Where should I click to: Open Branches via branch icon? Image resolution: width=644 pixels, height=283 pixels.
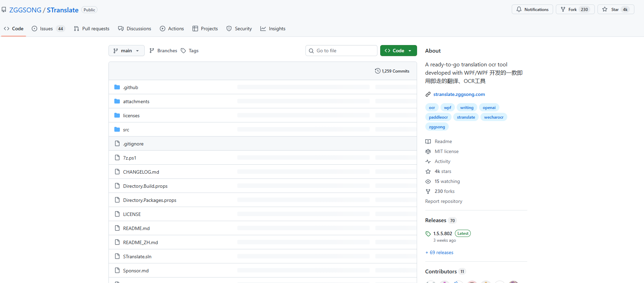[152, 51]
